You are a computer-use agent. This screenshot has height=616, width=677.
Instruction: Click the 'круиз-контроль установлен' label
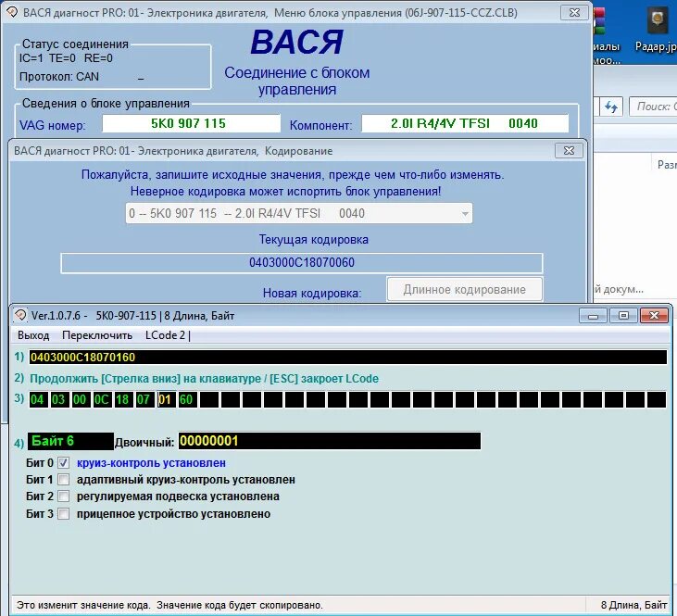[x=151, y=463]
